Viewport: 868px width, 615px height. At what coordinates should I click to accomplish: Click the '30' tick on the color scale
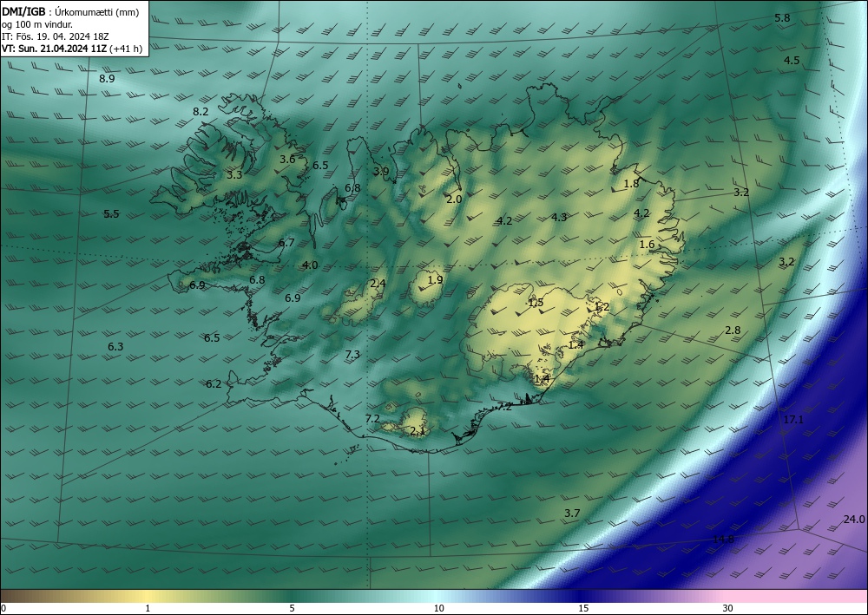coord(728,609)
